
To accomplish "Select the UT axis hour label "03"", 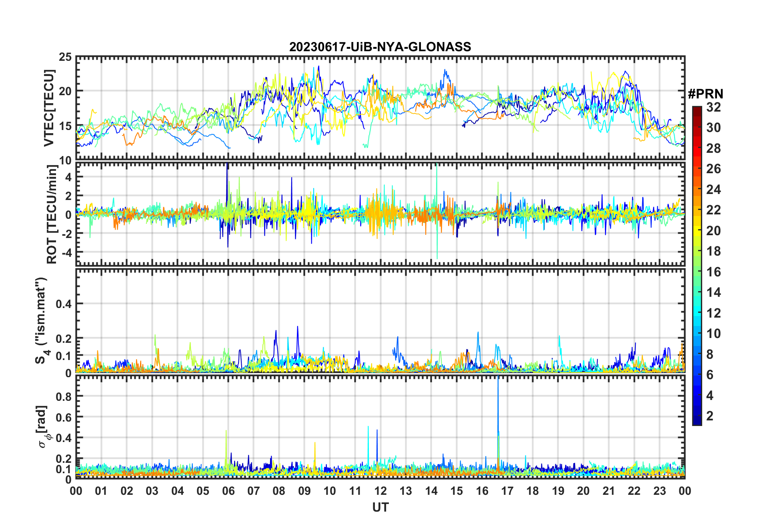I will (152, 491).
